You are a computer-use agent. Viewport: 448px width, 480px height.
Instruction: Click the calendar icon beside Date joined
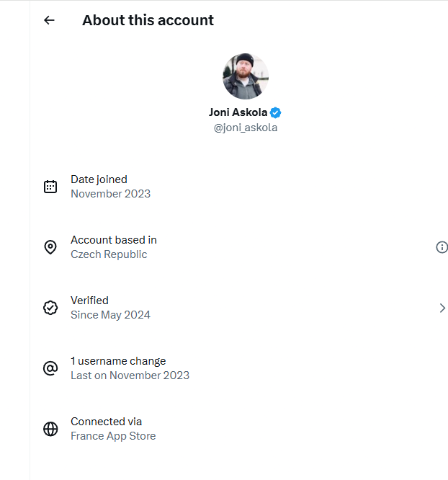coord(50,187)
